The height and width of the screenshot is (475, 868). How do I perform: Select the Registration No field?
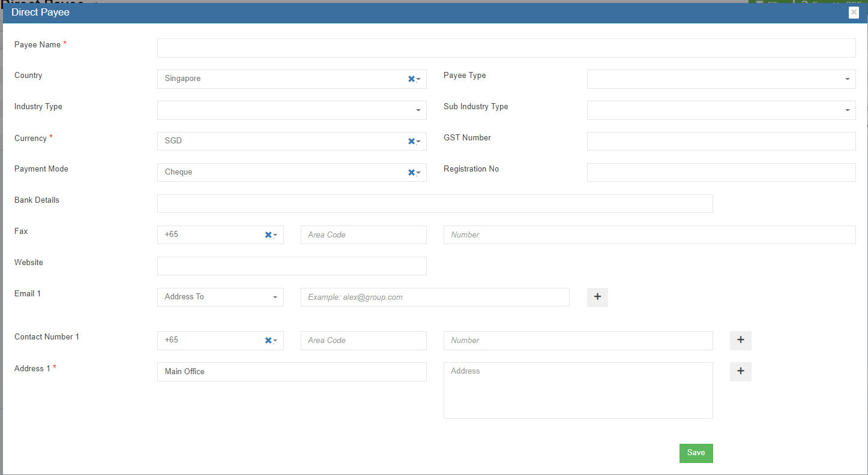click(x=721, y=173)
